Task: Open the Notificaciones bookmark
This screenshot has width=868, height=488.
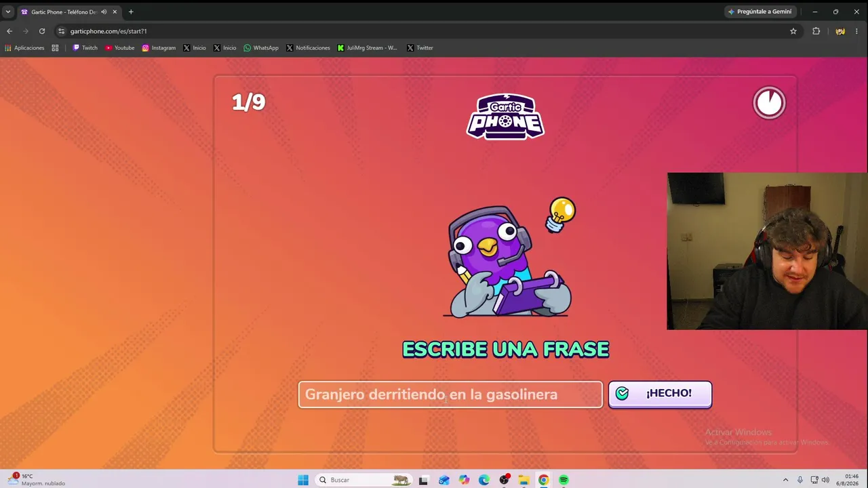Action: 308,48
